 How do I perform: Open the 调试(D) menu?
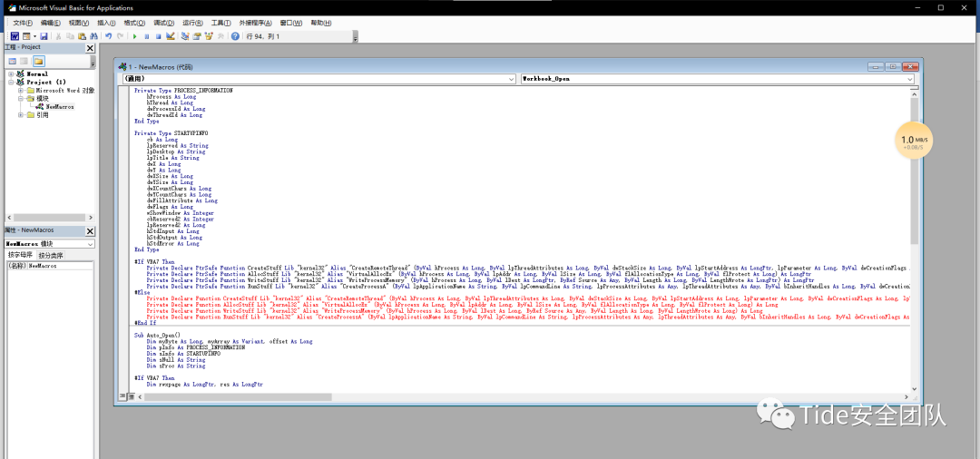click(163, 23)
